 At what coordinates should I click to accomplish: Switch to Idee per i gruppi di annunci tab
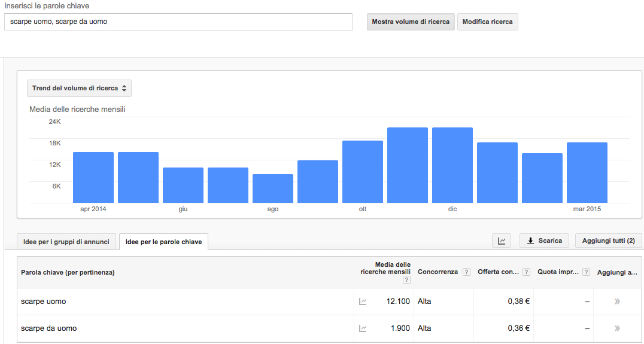(66, 242)
